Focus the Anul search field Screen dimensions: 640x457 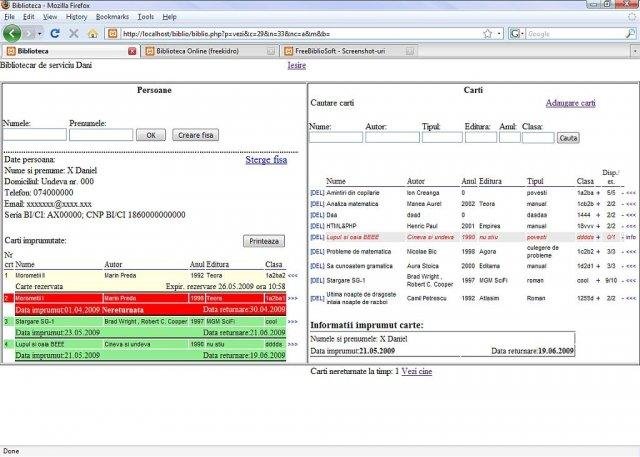(510, 138)
